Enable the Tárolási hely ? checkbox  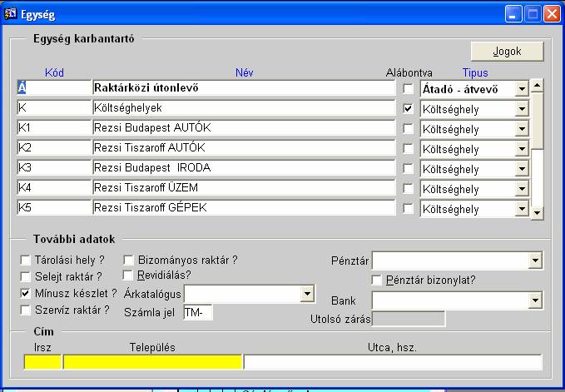pyautogui.click(x=25, y=261)
